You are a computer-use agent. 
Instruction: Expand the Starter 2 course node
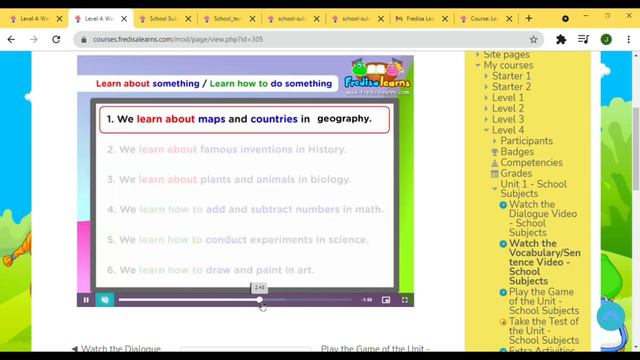(x=486, y=87)
